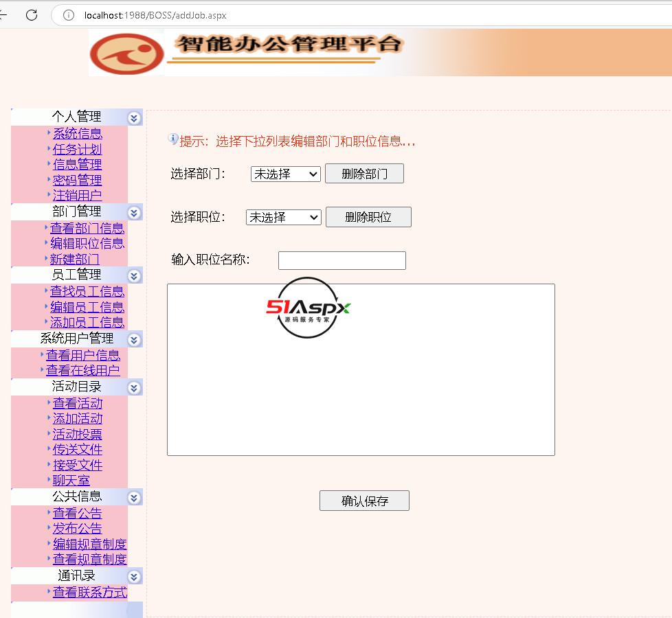Click the 个人管理 menu header
The image size is (672, 618).
76,117
